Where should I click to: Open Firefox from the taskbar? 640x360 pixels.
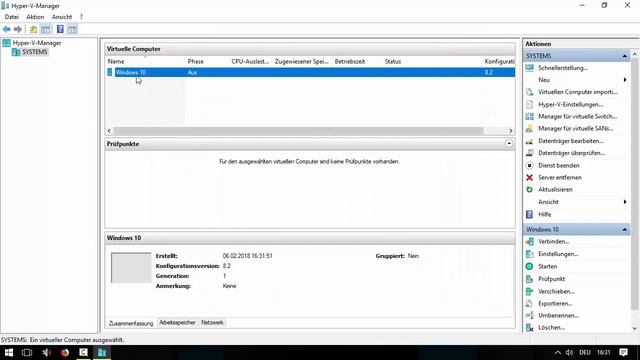point(64,352)
